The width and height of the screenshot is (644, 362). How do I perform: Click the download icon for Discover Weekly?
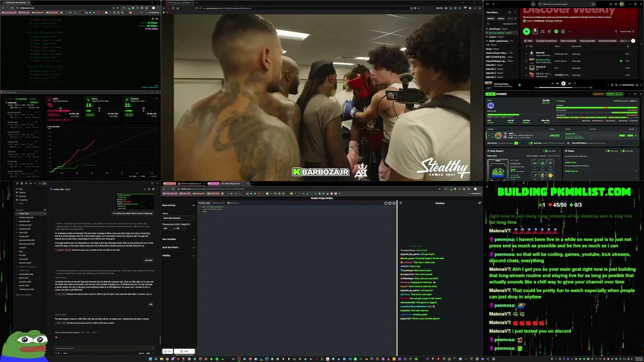[563, 31]
